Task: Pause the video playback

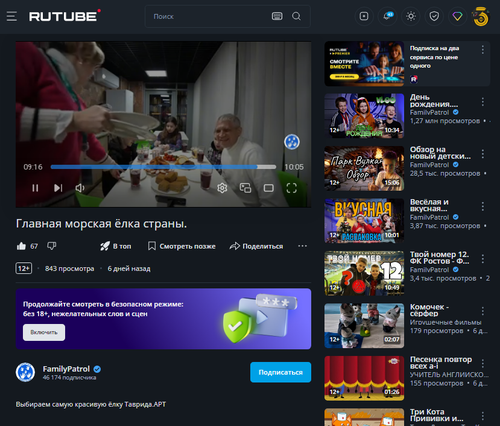Action: 35,188
